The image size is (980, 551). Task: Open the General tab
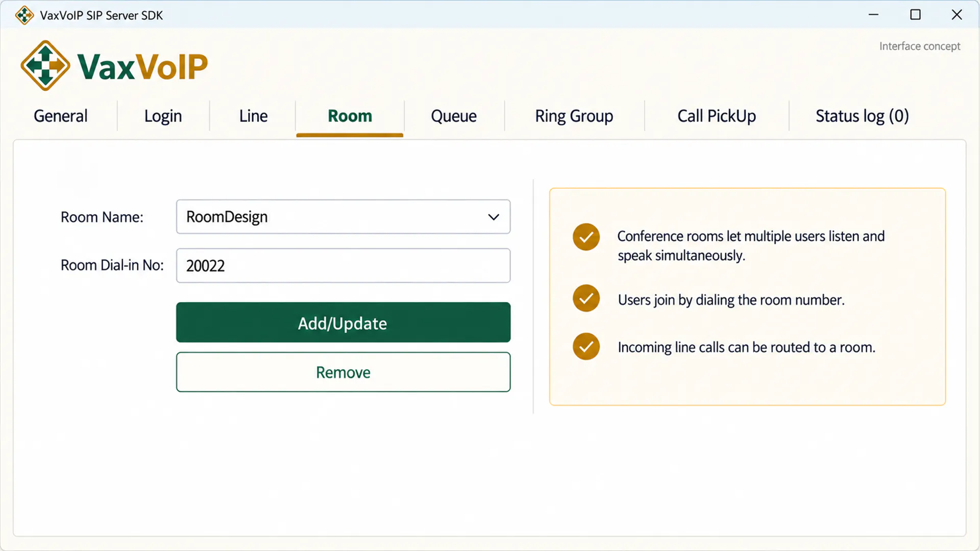pos(61,116)
